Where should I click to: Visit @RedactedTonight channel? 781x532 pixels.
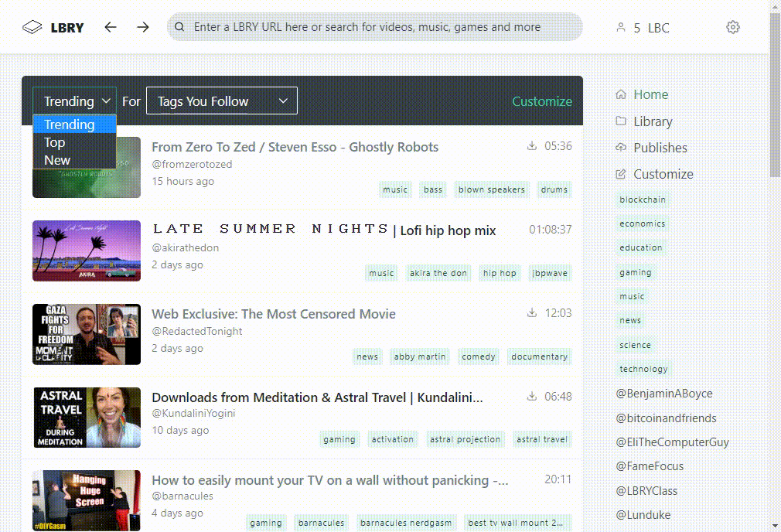coord(196,331)
